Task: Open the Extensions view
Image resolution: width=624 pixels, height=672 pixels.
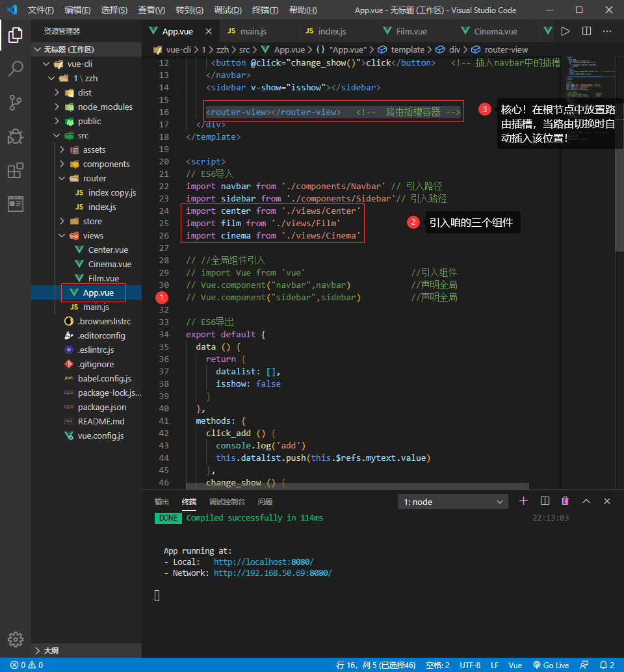Action: (x=16, y=170)
